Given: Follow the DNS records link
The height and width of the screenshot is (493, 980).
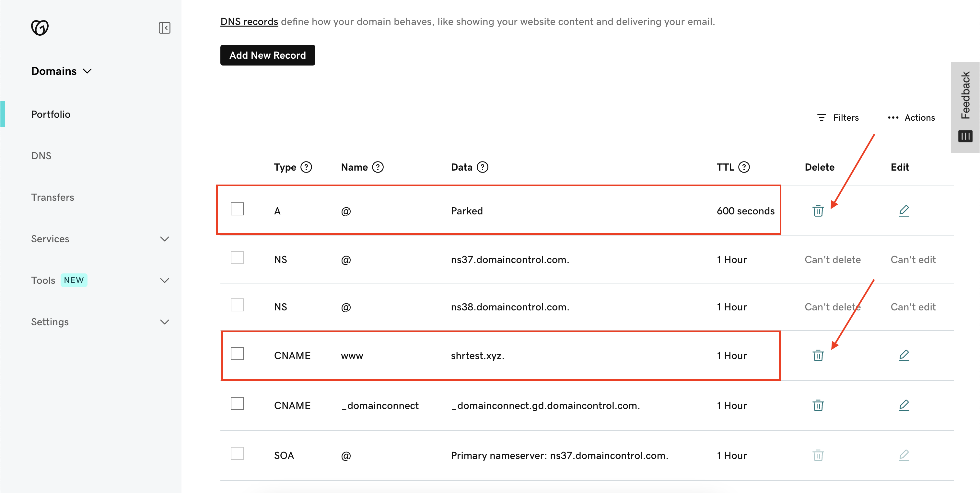Looking at the screenshot, I should (249, 22).
